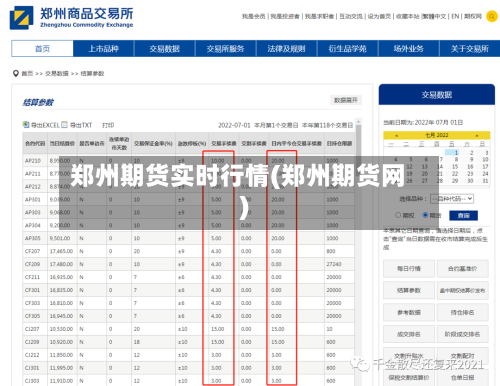
Task: Open 阶段成交排名 in sidebar
Action: click(x=462, y=334)
